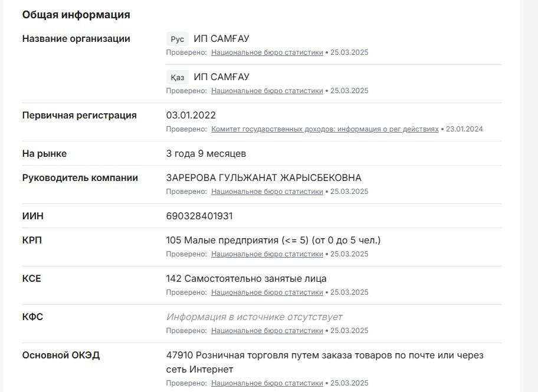The width and height of the screenshot is (538, 392).
Task: Click the Рус language badge
Action: [x=177, y=39]
